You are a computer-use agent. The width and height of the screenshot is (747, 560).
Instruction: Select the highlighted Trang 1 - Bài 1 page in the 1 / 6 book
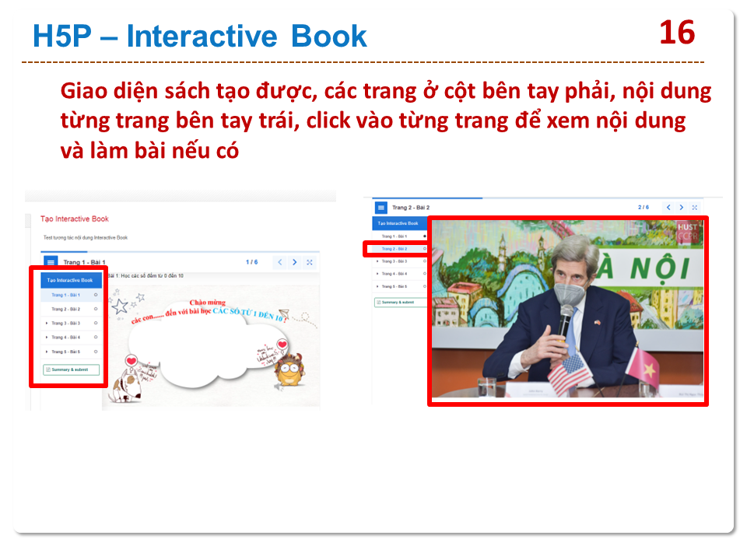tap(66, 295)
